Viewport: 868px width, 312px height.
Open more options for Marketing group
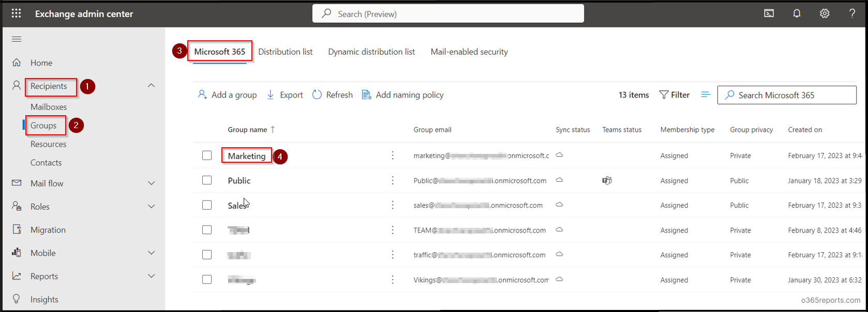coord(393,155)
